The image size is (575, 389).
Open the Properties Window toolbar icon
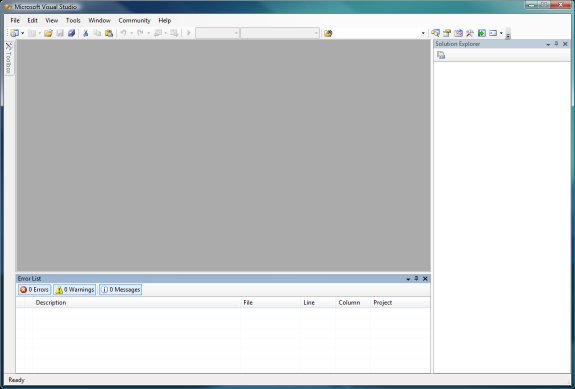[x=447, y=33]
